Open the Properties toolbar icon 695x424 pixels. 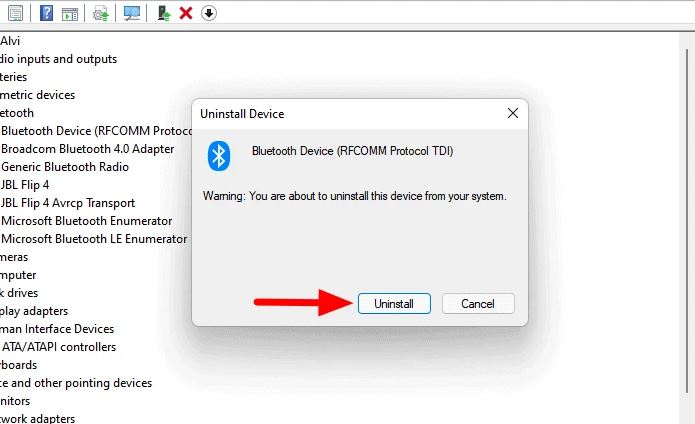tap(16, 13)
